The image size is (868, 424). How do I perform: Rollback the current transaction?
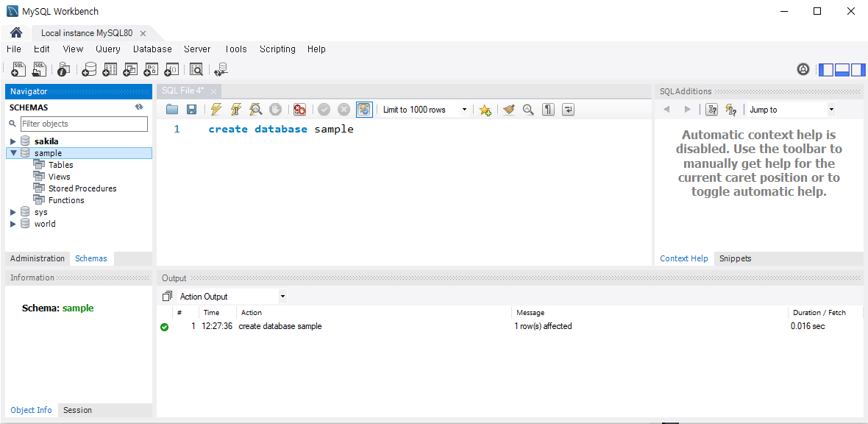pos(344,110)
